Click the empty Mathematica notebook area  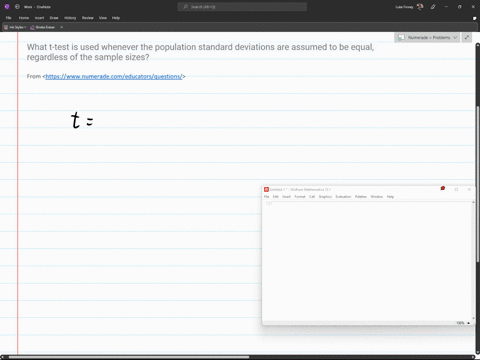click(367, 262)
